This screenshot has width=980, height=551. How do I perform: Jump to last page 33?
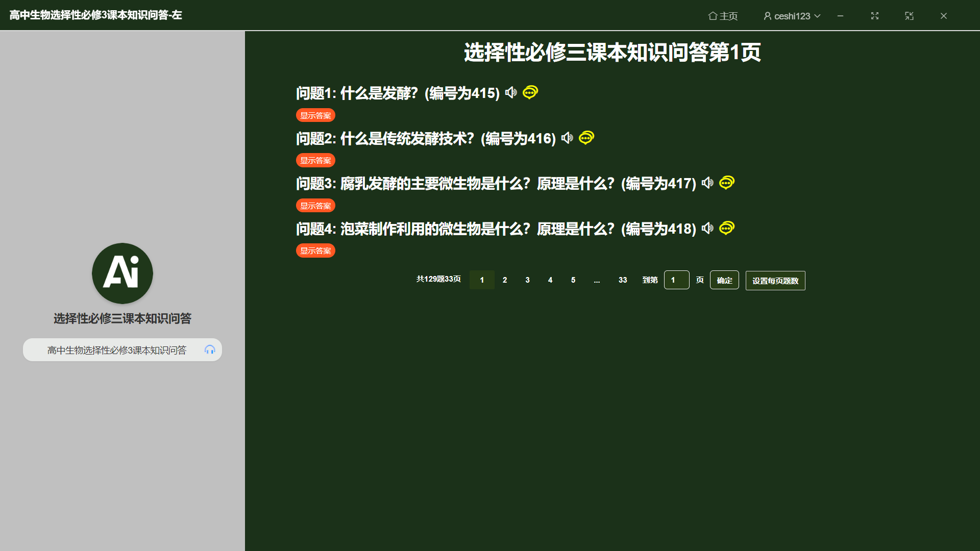pos(623,280)
